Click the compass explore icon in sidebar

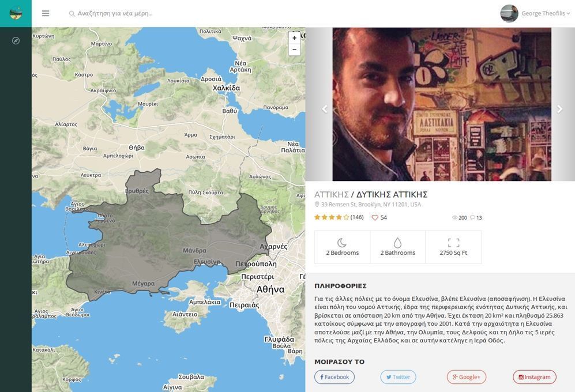click(x=16, y=41)
